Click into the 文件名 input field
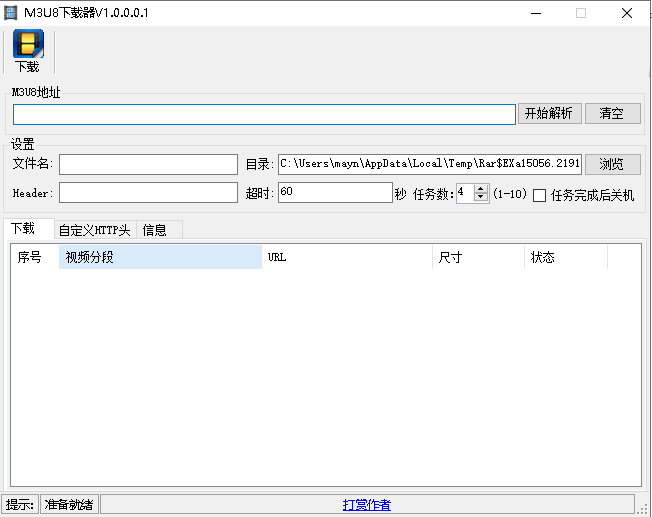652x517 pixels. pos(148,164)
